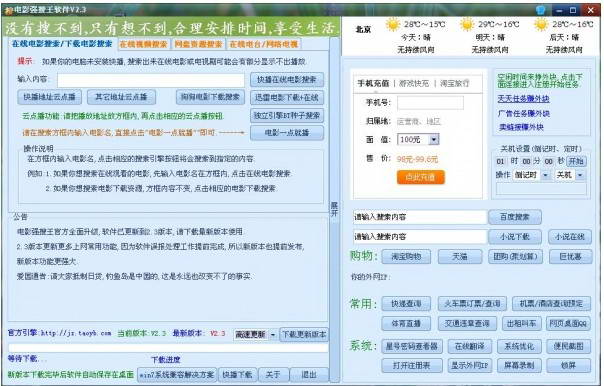Screen dimensions: 604x386
Task: Select the 手机充值 tab
Action: [x=373, y=83]
